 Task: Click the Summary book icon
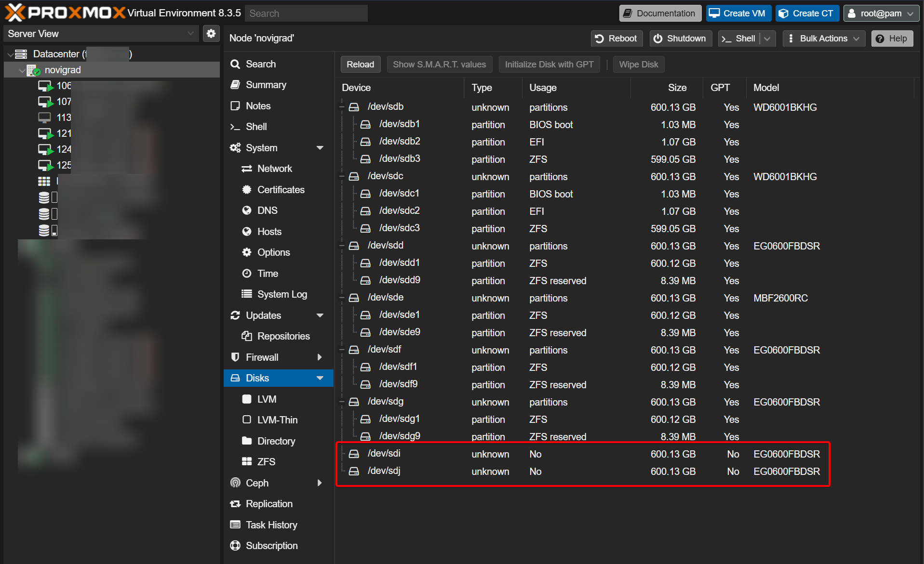click(235, 85)
